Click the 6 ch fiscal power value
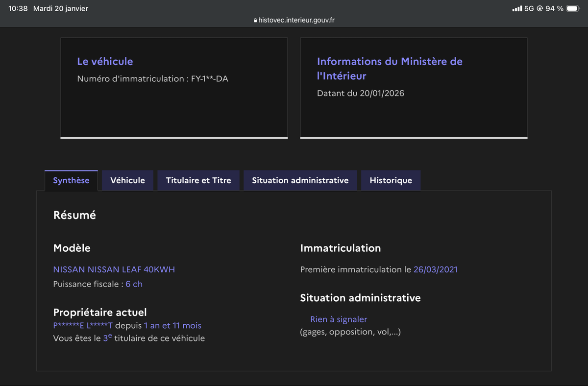The image size is (588, 386). [134, 284]
